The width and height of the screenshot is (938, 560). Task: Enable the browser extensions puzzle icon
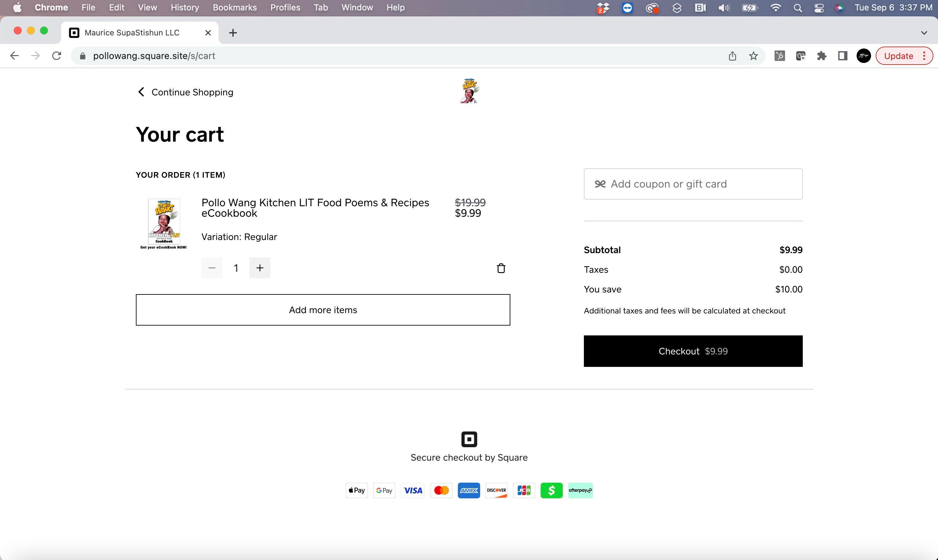point(821,55)
